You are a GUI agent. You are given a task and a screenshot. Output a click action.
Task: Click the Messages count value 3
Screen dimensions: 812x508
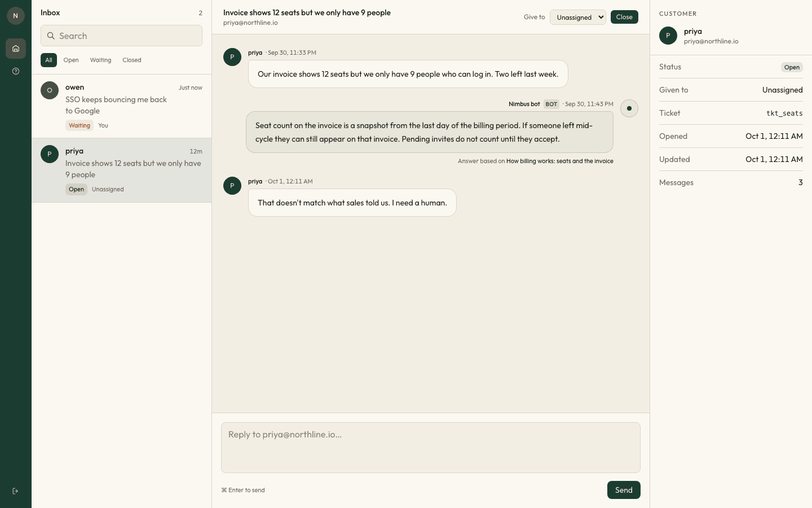click(x=800, y=182)
